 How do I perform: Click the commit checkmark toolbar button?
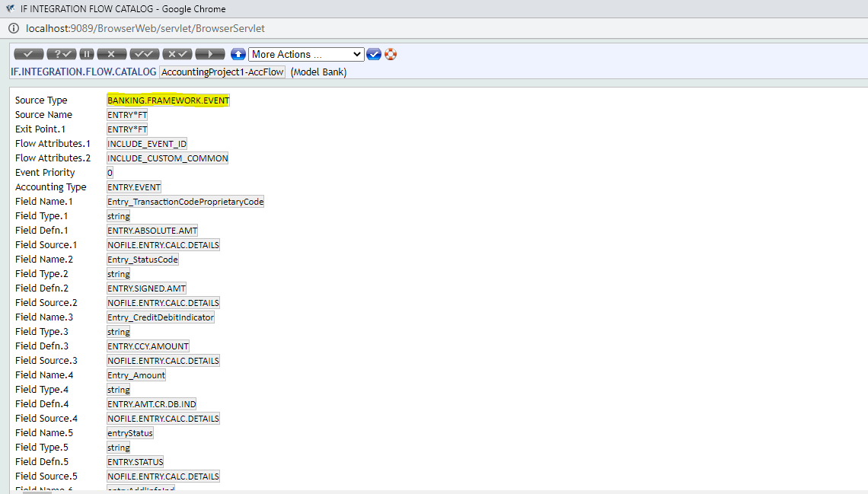(x=29, y=54)
